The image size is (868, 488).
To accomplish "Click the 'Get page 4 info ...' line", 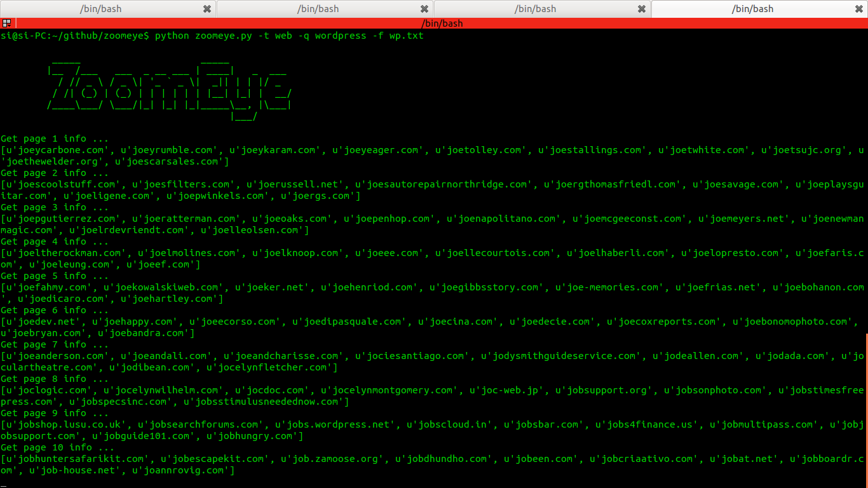I will pyautogui.click(x=55, y=241).
